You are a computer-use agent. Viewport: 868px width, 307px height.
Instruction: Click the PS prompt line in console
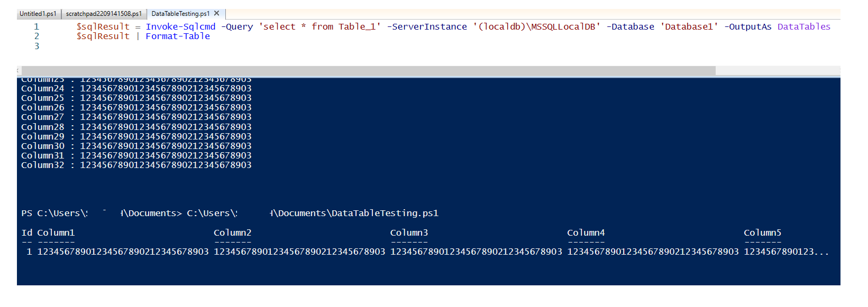click(x=230, y=213)
